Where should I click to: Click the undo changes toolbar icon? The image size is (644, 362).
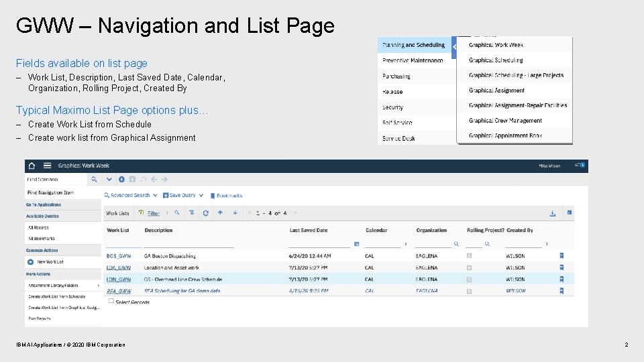click(x=144, y=180)
